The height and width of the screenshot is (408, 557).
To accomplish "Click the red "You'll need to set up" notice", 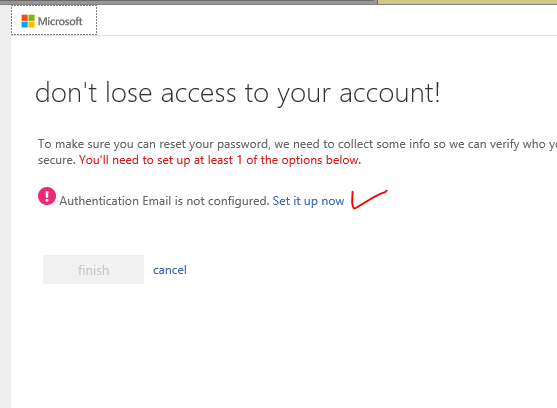I will tap(220, 160).
